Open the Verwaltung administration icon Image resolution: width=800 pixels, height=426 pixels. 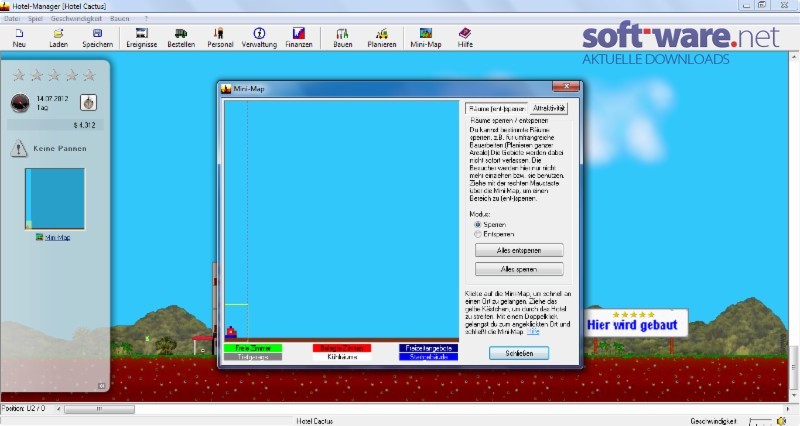[259, 34]
